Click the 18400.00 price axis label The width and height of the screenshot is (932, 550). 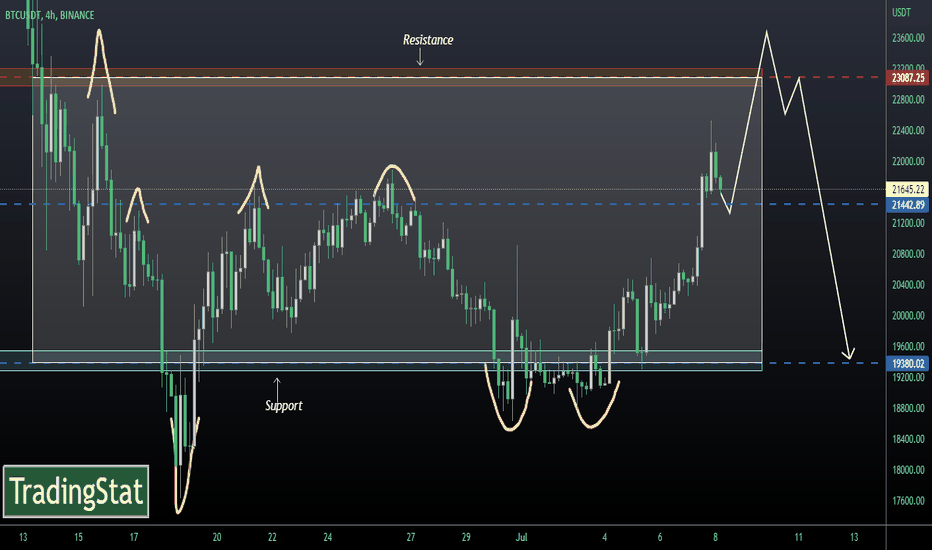(x=908, y=439)
